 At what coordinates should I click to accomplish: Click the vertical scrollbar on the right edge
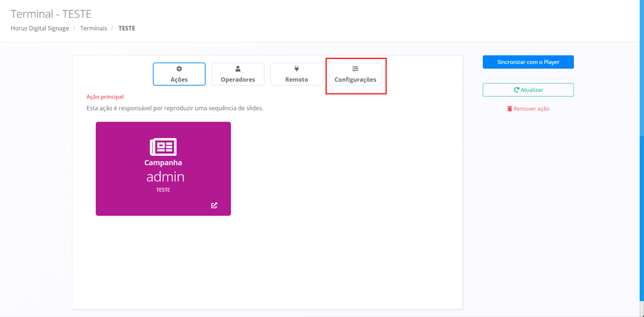click(642, 154)
